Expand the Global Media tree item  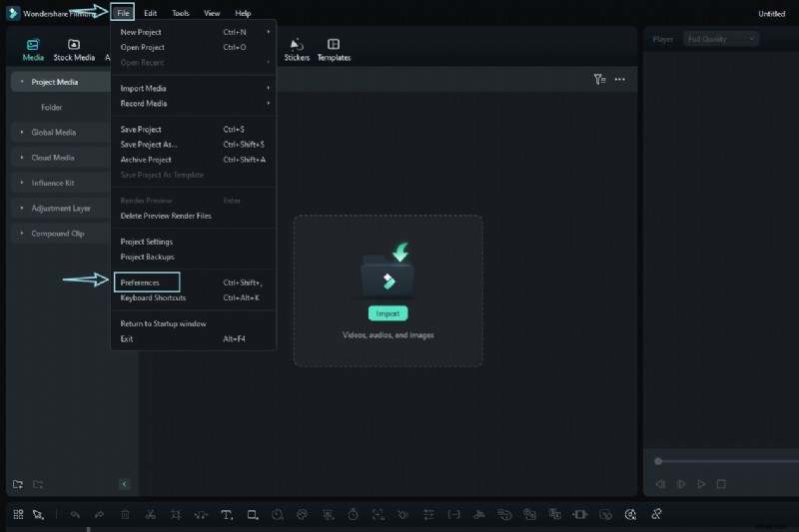[x=22, y=132]
